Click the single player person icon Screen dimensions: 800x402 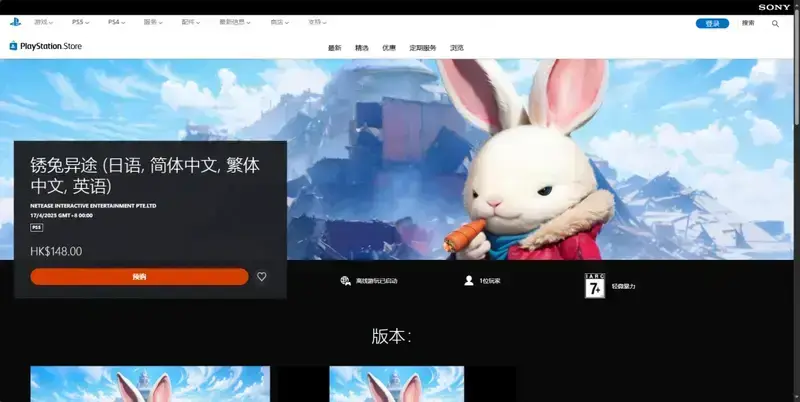468,281
